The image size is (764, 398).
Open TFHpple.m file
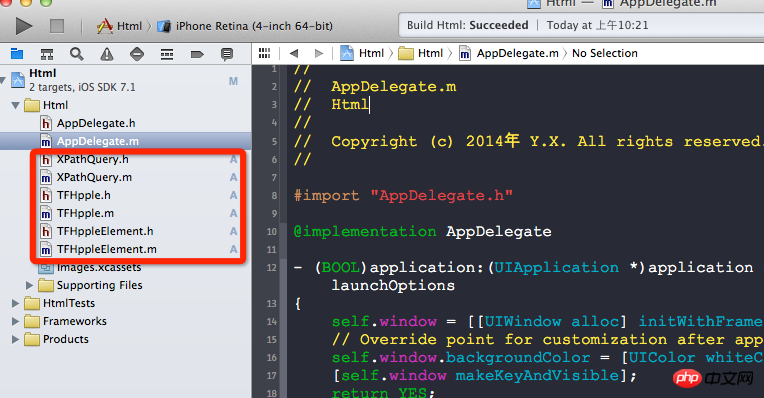(77, 213)
